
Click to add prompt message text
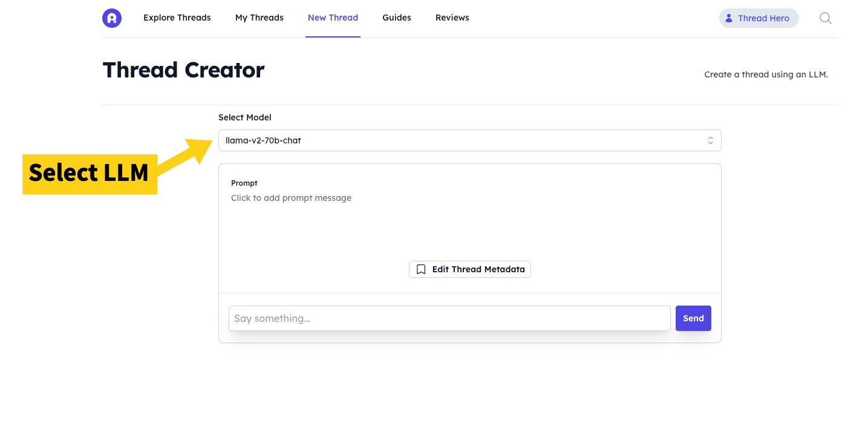[291, 198]
